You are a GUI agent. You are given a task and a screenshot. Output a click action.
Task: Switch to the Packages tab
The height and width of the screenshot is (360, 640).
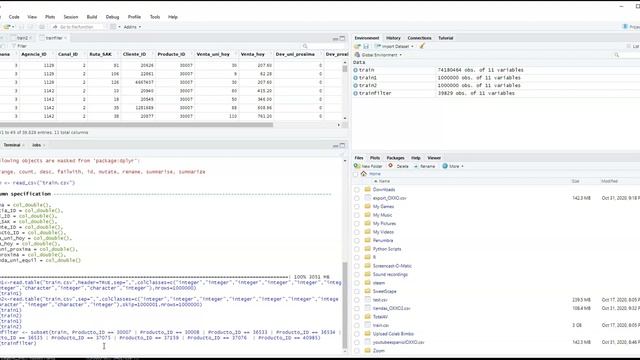tap(395, 158)
